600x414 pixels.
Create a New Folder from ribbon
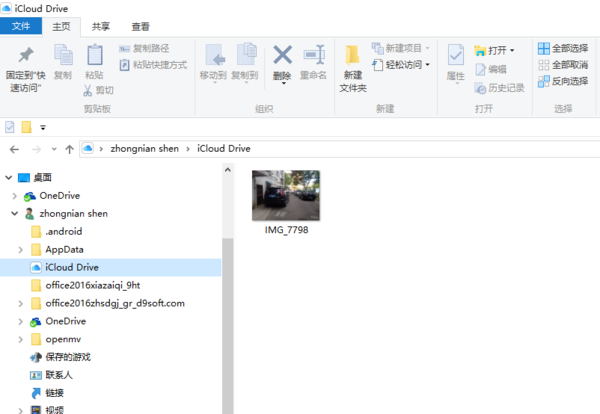353,58
